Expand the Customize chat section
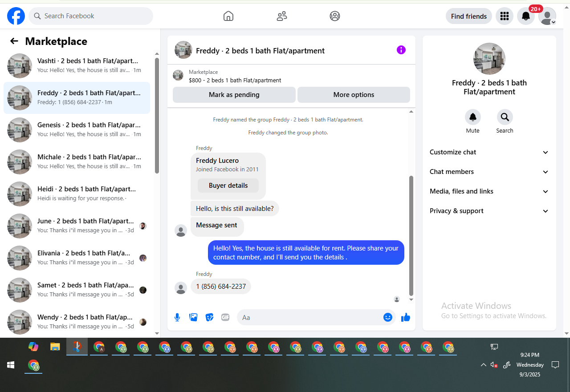Screen dimensions: 570x392 489,152
